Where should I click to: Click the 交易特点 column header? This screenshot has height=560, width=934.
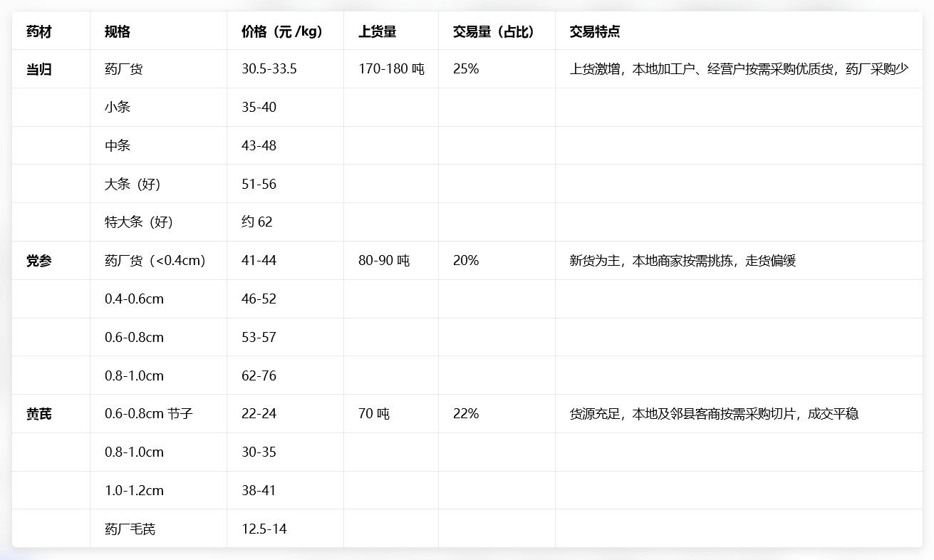click(x=594, y=31)
